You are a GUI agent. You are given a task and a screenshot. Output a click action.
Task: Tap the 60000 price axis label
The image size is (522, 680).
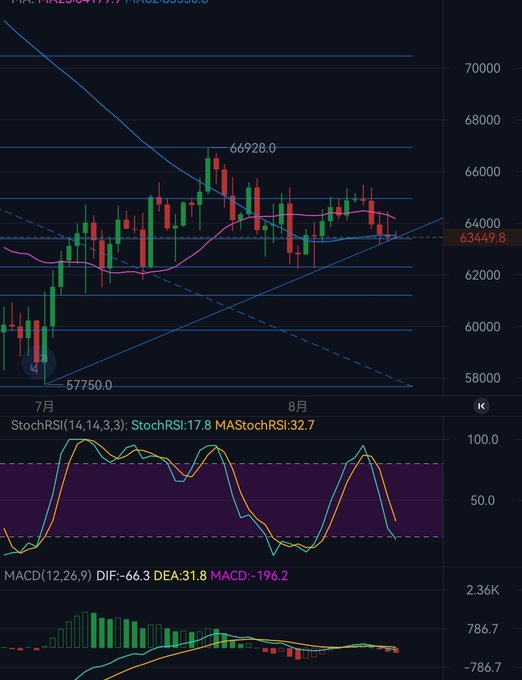[x=482, y=327]
